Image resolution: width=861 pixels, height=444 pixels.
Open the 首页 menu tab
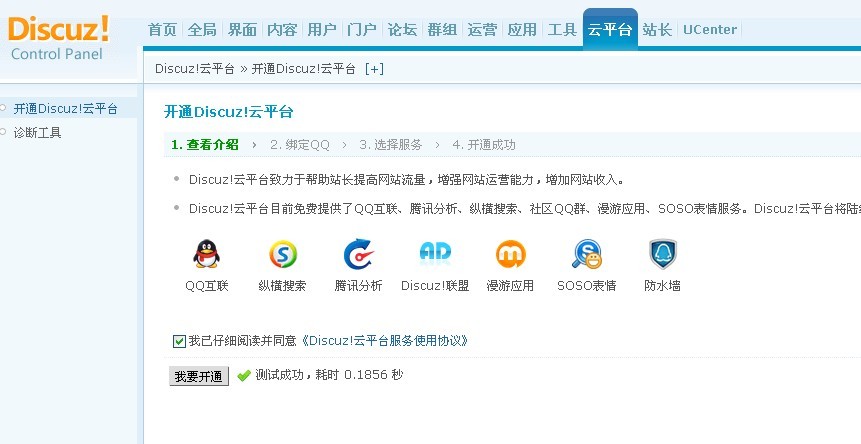(x=163, y=30)
